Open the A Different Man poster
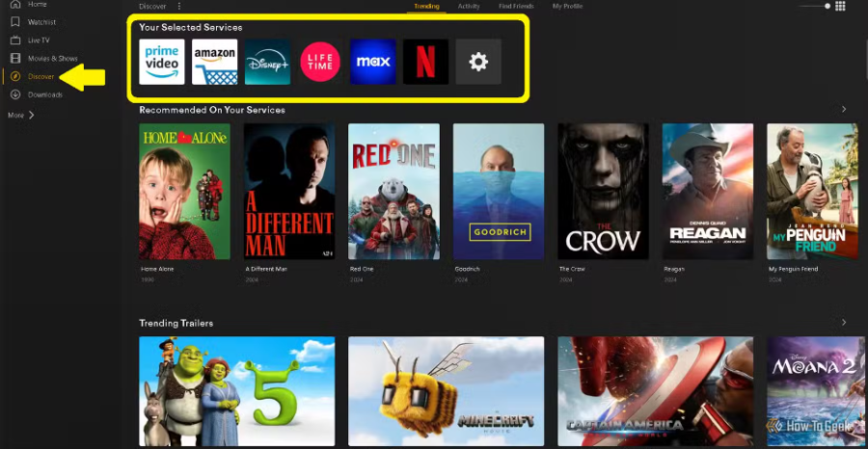This screenshot has width=868, height=449. click(x=289, y=192)
